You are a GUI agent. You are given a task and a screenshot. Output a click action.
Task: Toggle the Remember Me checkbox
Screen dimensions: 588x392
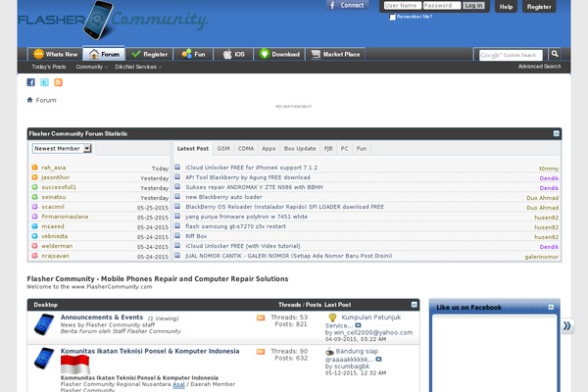click(392, 17)
